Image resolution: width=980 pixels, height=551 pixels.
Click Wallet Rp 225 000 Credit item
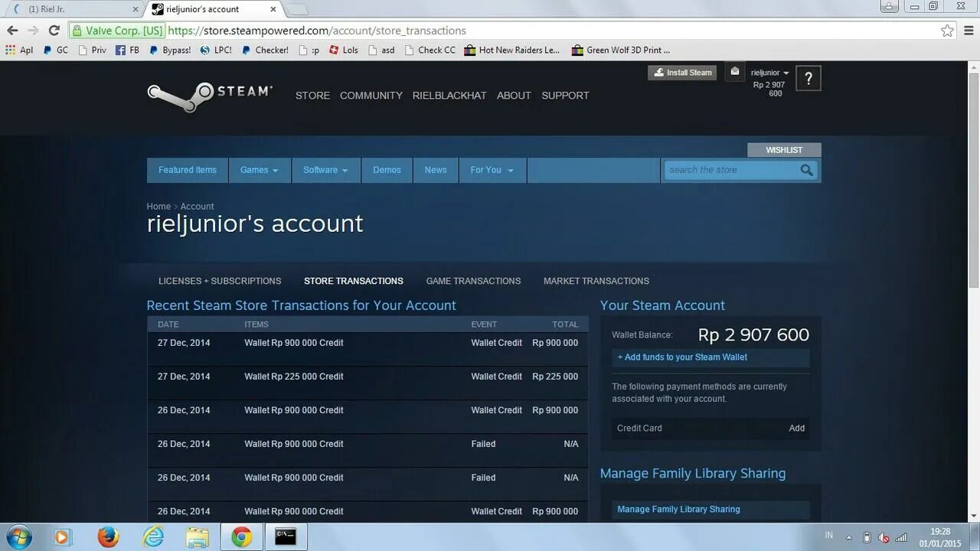tap(294, 377)
